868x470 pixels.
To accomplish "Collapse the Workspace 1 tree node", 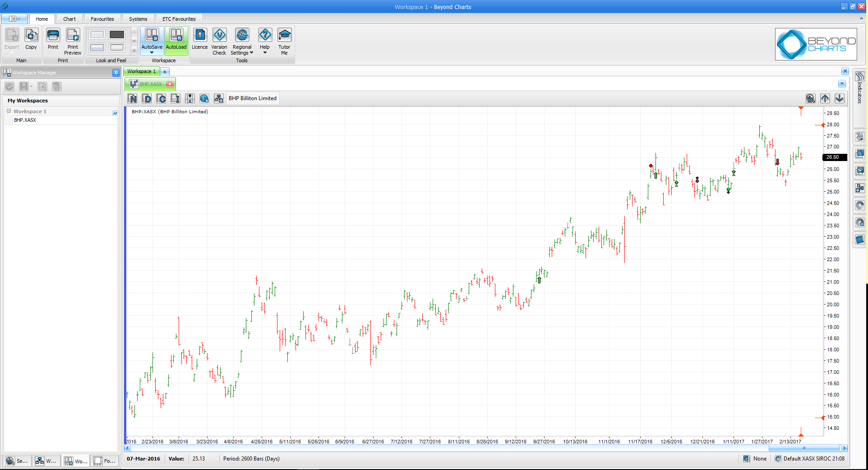I will 9,111.
